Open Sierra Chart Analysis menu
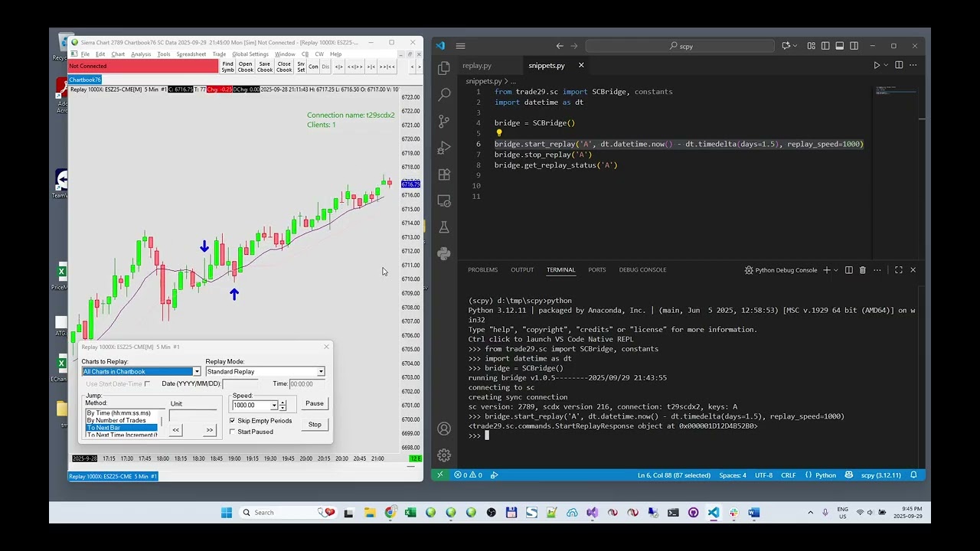The width and height of the screenshot is (980, 551). (141, 54)
